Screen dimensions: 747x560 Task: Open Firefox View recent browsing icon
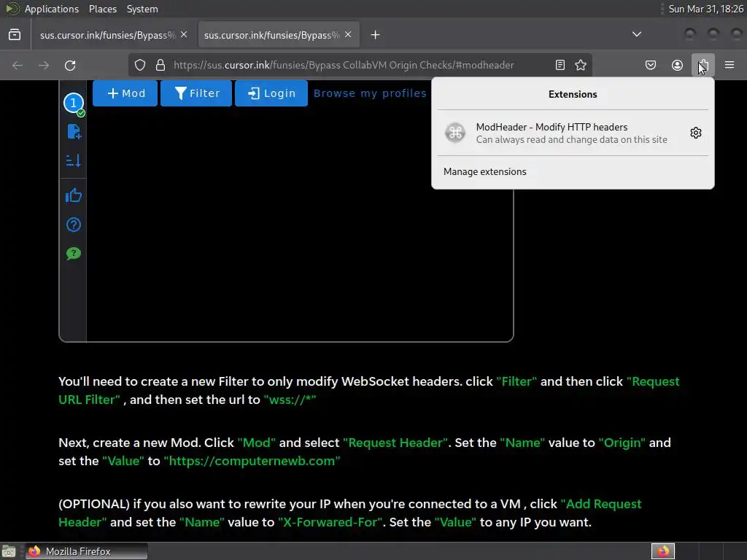[15, 35]
